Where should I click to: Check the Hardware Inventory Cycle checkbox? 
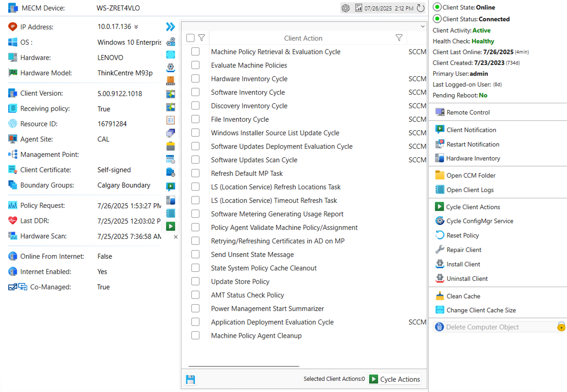(x=195, y=79)
